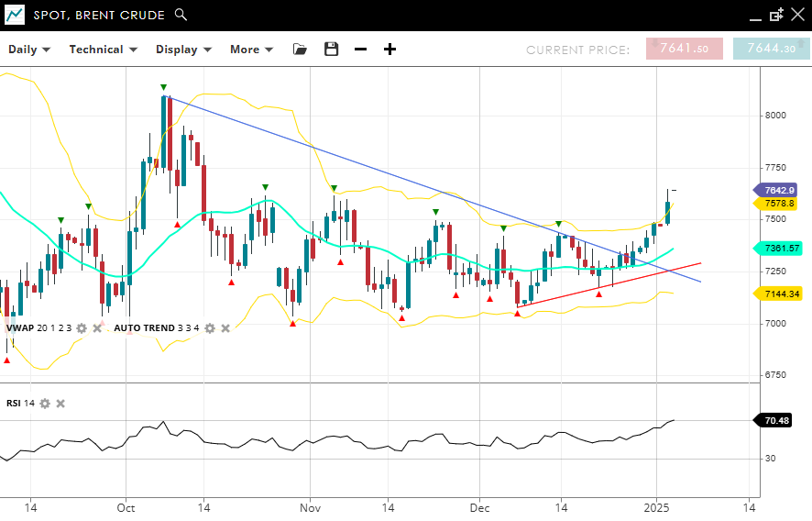Image resolution: width=812 pixels, height=521 pixels.
Task: Click the save floppy disk icon
Action: (x=331, y=50)
